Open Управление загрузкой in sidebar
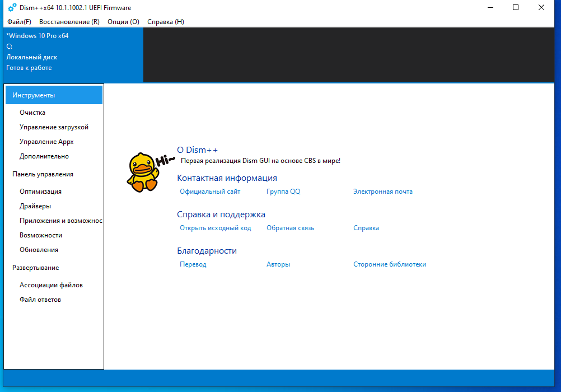Image resolution: width=561 pixels, height=392 pixels. pos(54,127)
